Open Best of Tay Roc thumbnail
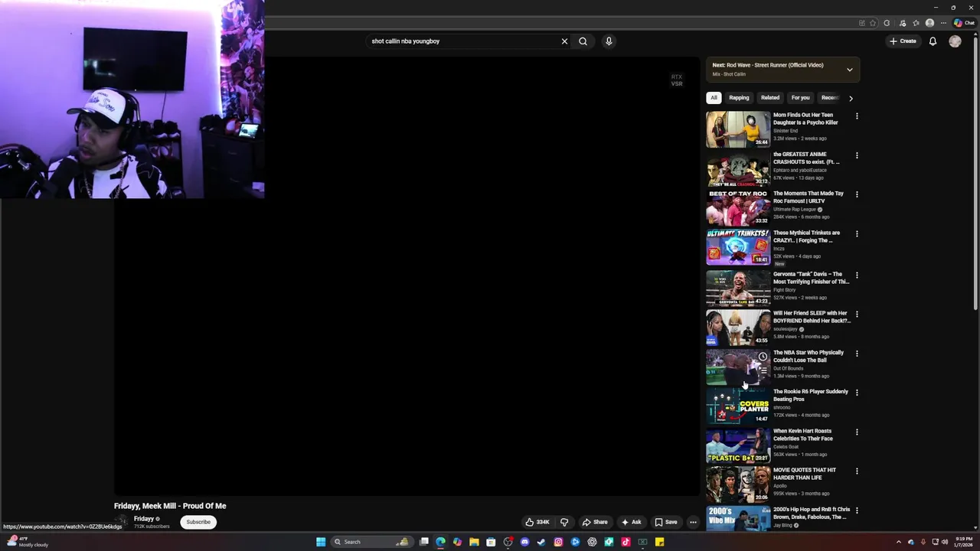Image resolution: width=980 pixels, height=551 pixels. [x=738, y=207]
